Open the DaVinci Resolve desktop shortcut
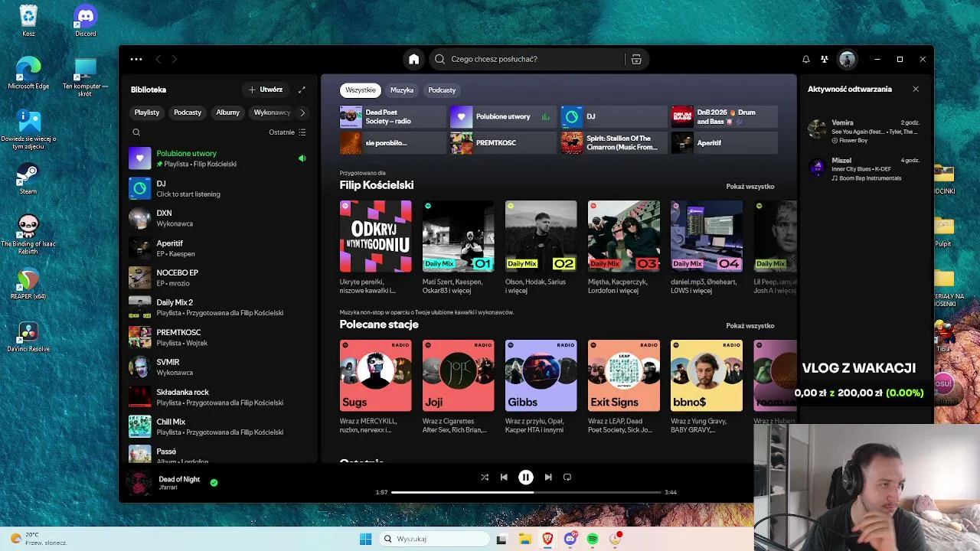The height and width of the screenshot is (551, 980). [28, 337]
